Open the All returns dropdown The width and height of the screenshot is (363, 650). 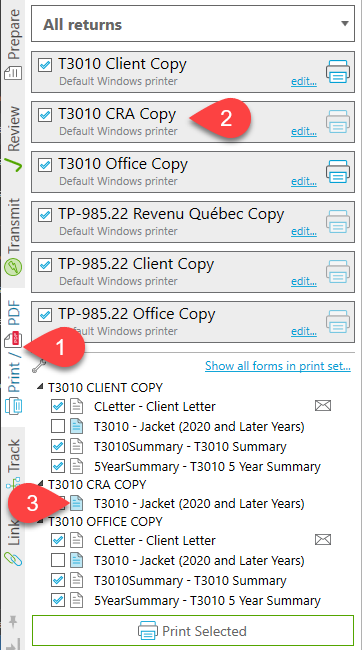(x=193, y=24)
